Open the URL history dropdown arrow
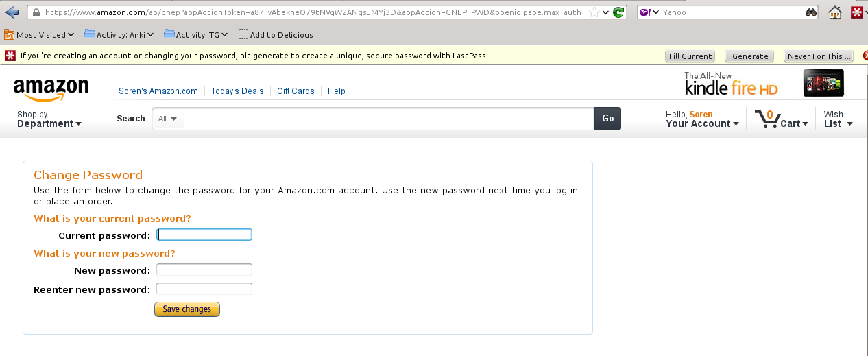This screenshot has height=356, width=868. point(605,12)
